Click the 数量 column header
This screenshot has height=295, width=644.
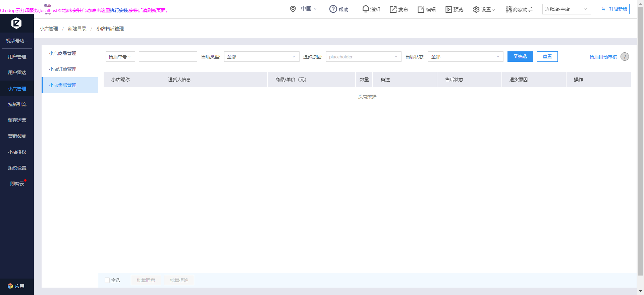[364, 80]
